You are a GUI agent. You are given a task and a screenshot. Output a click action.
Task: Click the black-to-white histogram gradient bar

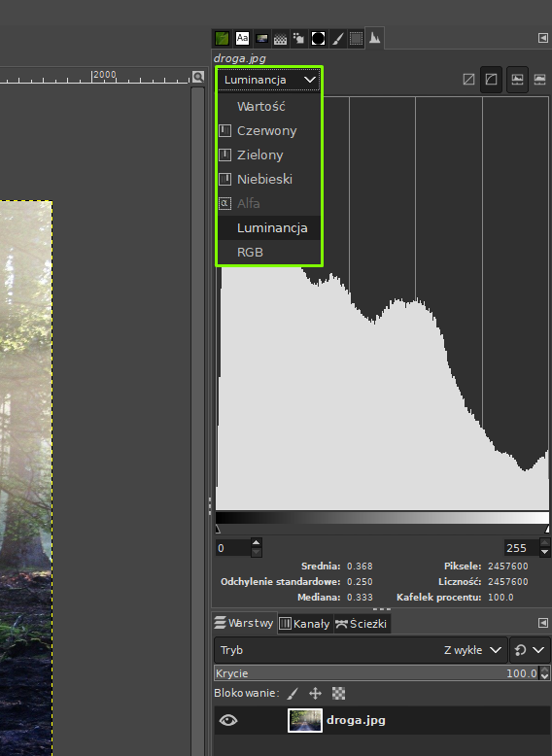click(x=382, y=518)
